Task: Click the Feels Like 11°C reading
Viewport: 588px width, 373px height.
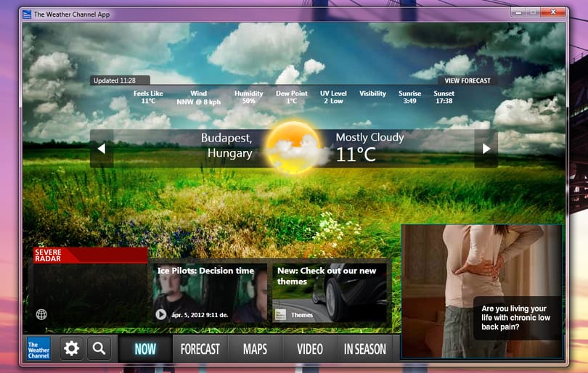Action: (148, 97)
